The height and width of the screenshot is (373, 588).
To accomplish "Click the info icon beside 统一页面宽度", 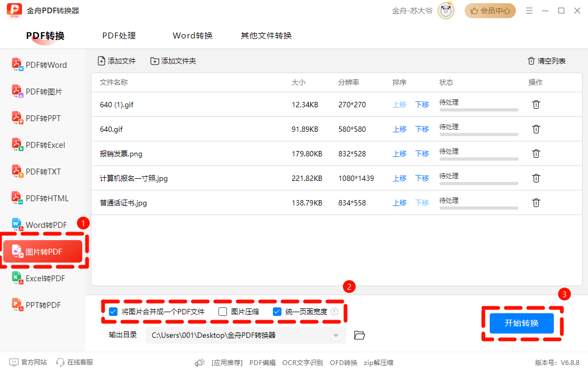I will 334,312.
